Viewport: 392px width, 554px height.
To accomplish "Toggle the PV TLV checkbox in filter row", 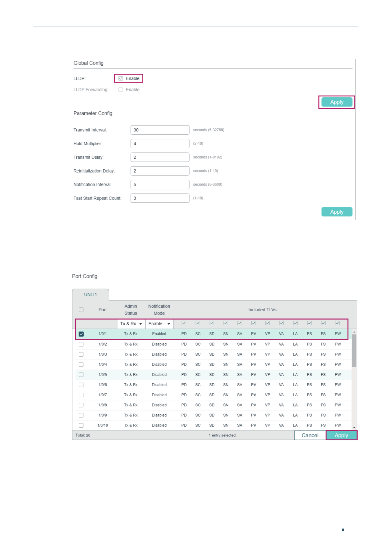I will (253, 323).
